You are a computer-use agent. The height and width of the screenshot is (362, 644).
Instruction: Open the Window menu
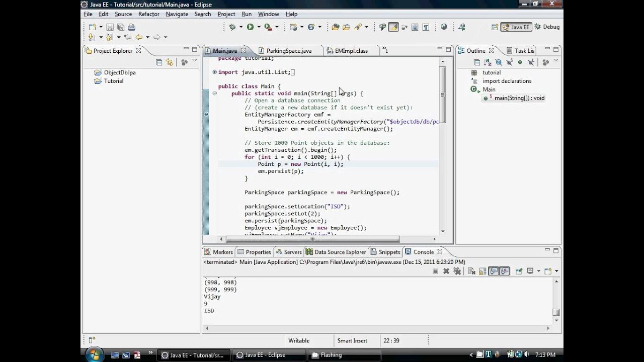(x=269, y=14)
